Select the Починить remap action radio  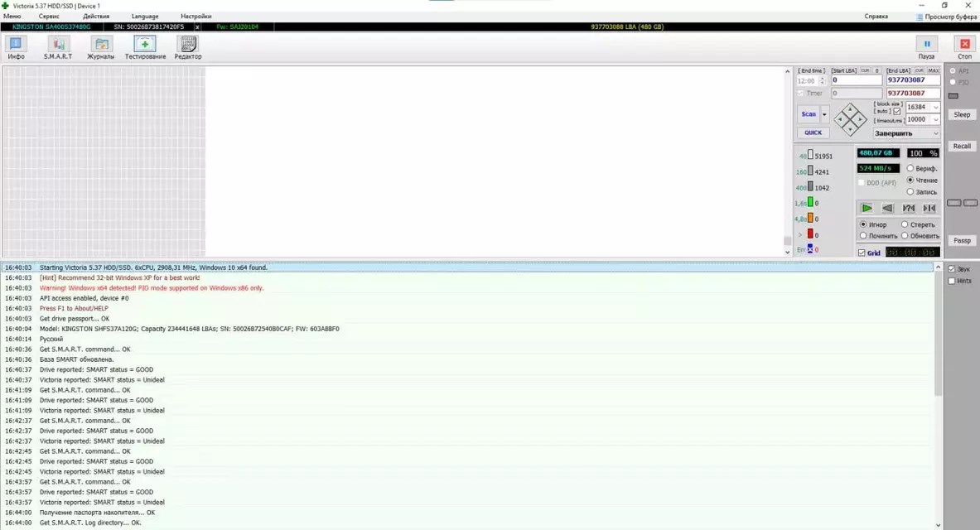pyautogui.click(x=863, y=236)
